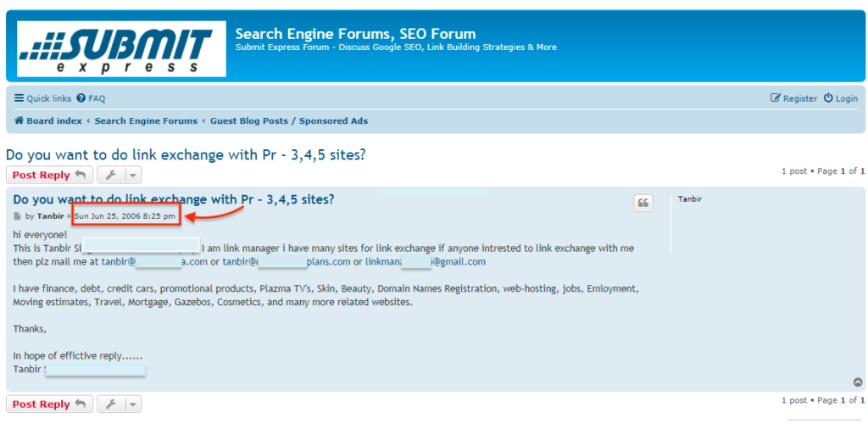Open the FAQ help page
The height and width of the screenshot is (424, 868).
pos(91,98)
